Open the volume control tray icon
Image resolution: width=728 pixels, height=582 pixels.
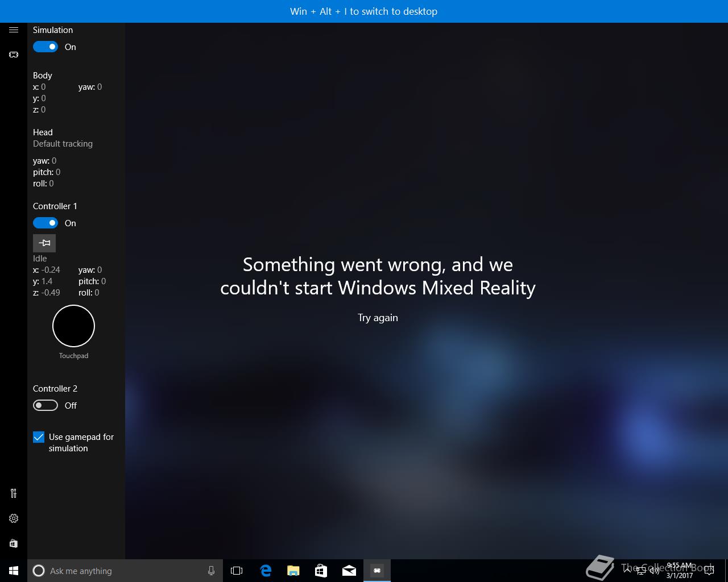(655, 571)
